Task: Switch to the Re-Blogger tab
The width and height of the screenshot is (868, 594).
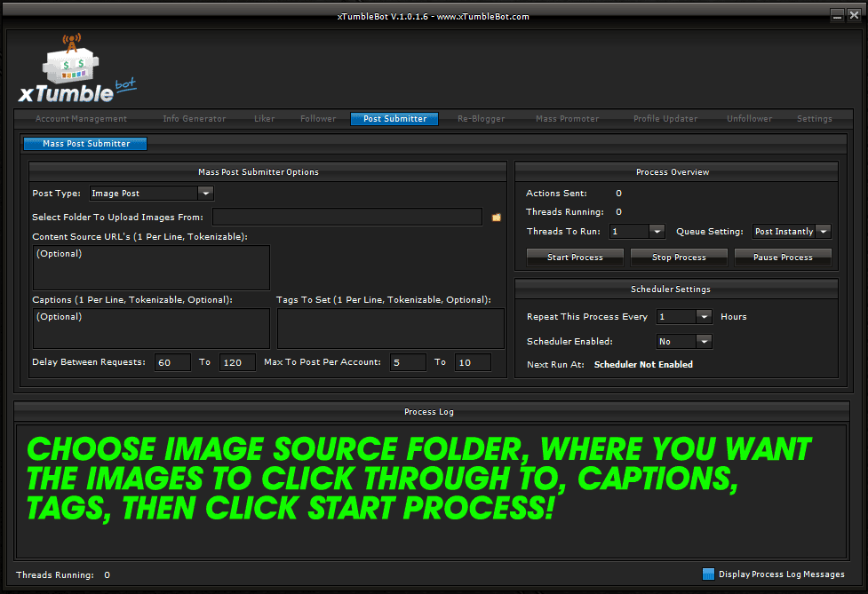Action: coord(481,119)
